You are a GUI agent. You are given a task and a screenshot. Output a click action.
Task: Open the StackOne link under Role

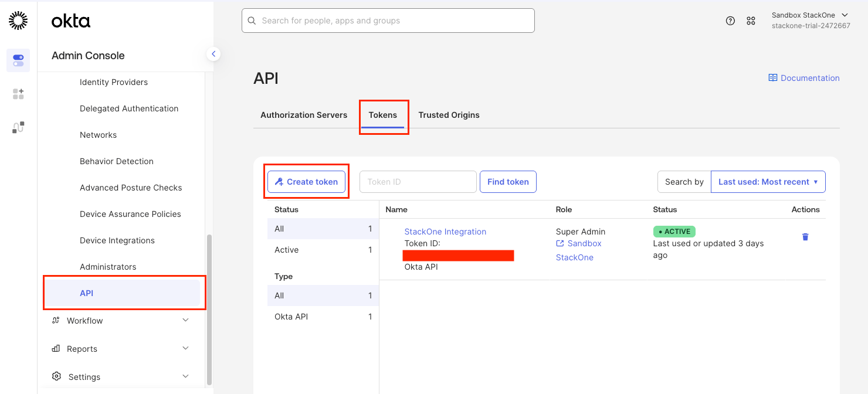575,257
